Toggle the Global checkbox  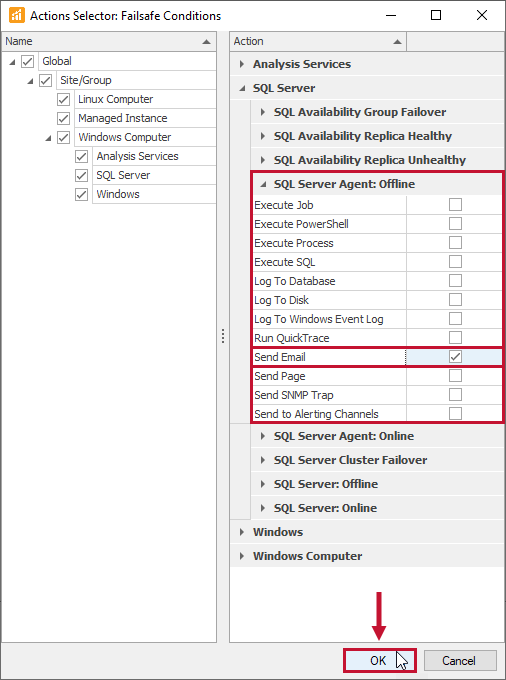pyautogui.click(x=27, y=61)
